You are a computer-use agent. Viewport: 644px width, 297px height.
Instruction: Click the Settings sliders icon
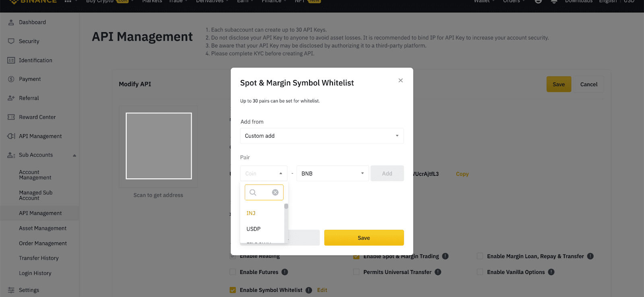click(11, 290)
